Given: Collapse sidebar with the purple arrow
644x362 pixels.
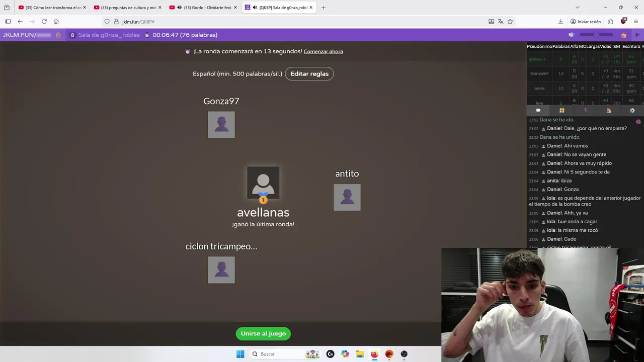Looking at the screenshot, I should [637, 35].
